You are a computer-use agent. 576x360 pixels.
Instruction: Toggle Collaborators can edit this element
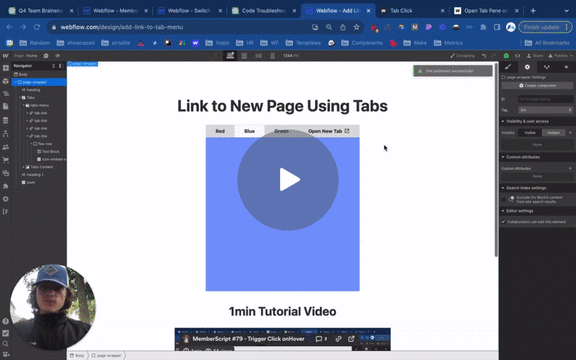click(x=504, y=222)
